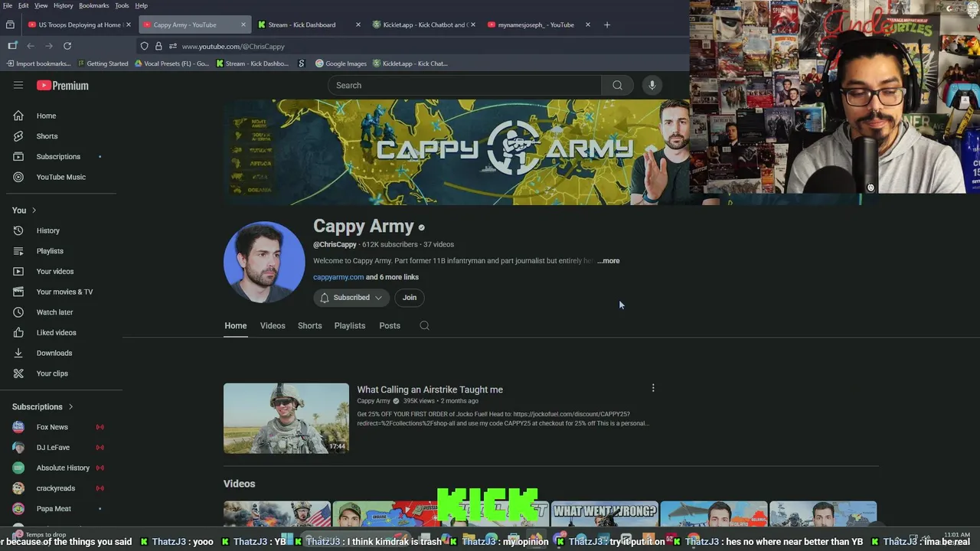
Task: Switch to the channel Playlists tab
Action: tap(350, 326)
